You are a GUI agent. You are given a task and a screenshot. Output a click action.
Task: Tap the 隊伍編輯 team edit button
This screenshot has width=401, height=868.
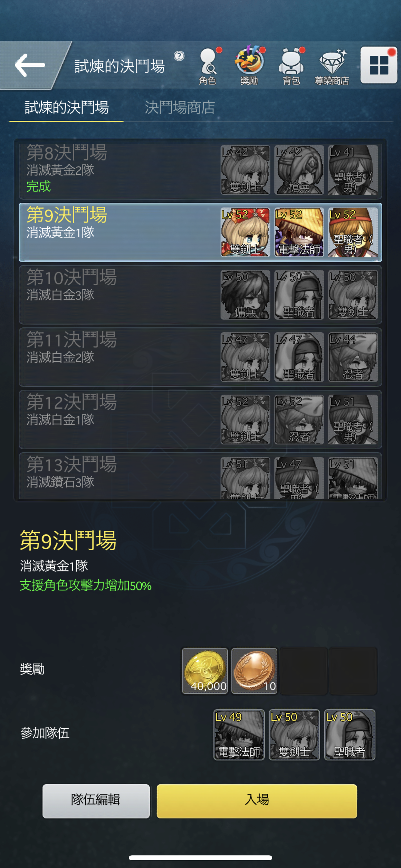point(96,801)
